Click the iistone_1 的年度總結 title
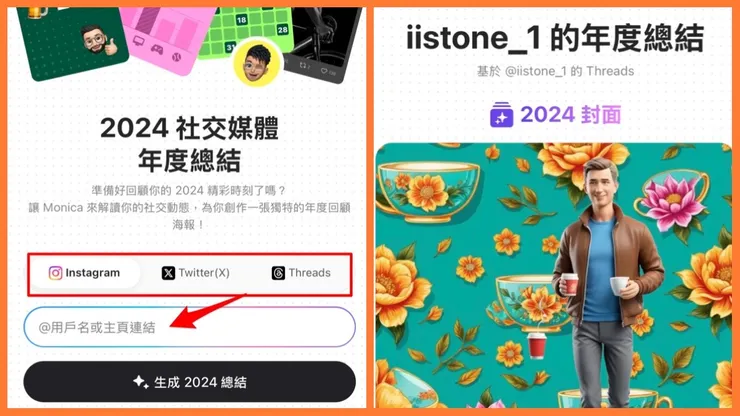Screen dimensions: 740x416 click(x=555, y=38)
